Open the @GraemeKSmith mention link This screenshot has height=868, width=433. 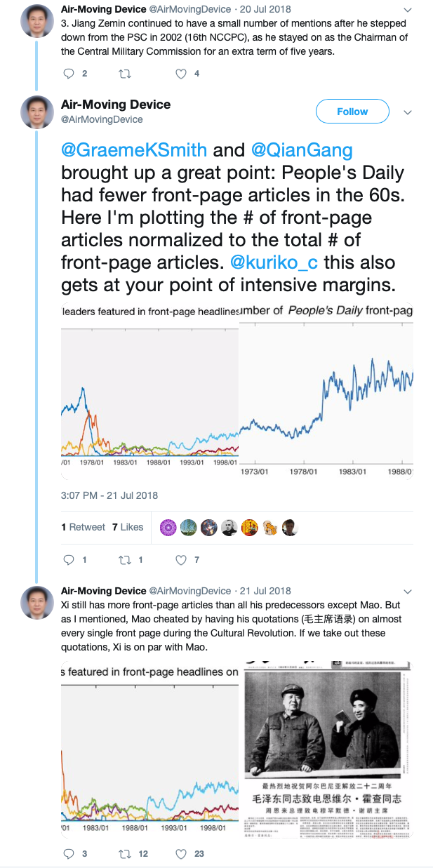134,150
